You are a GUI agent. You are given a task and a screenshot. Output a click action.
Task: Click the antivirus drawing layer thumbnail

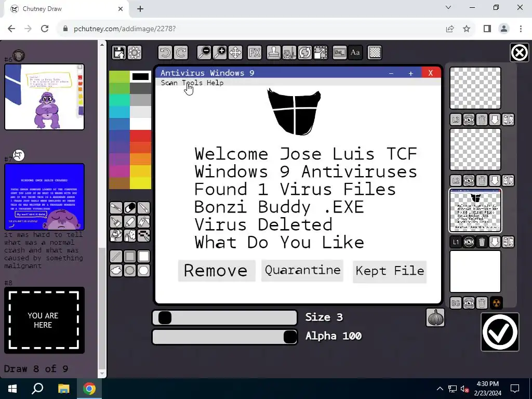click(475, 211)
